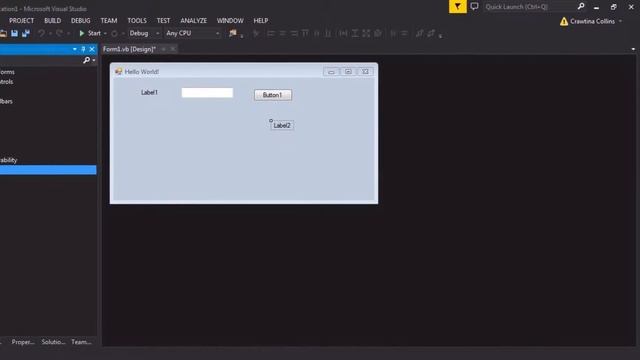Open the layout toolbar overflow options arrow
The width and height of the screenshot is (640, 360).
(x=440, y=36)
